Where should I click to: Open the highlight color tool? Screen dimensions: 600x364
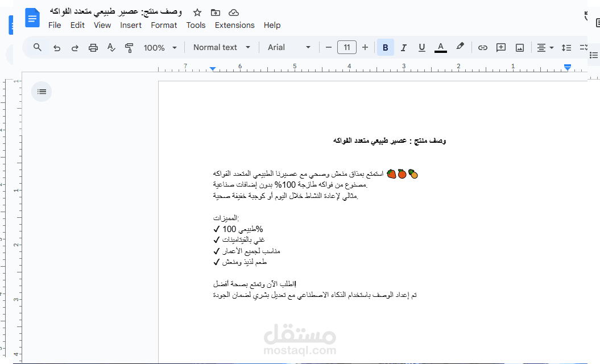tap(460, 47)
